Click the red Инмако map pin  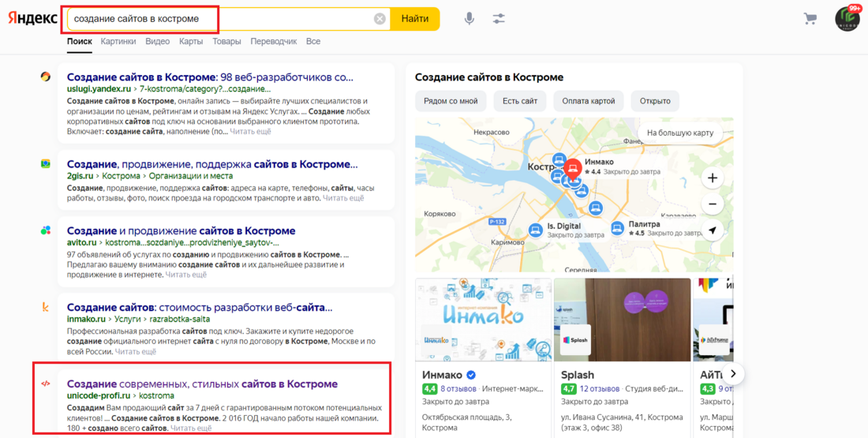[573, 169]
